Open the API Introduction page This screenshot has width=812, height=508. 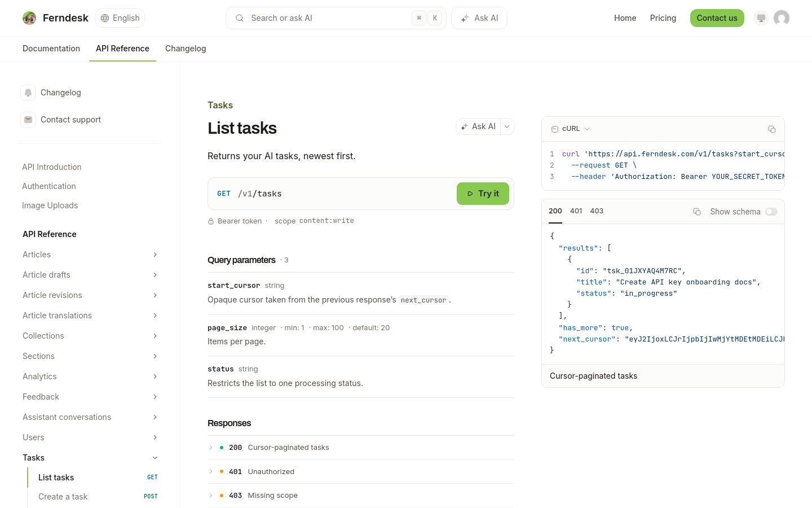(52, 167)
